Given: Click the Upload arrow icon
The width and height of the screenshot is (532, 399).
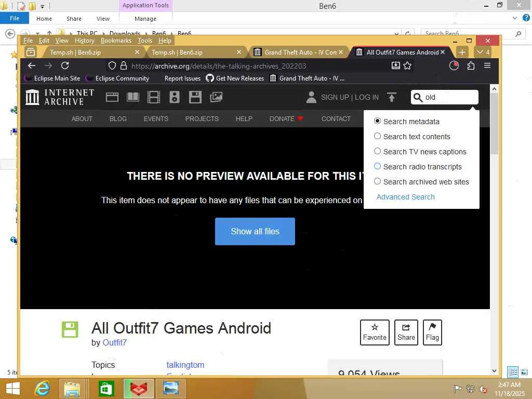Looking at the screenshot, I should point(392,97).
